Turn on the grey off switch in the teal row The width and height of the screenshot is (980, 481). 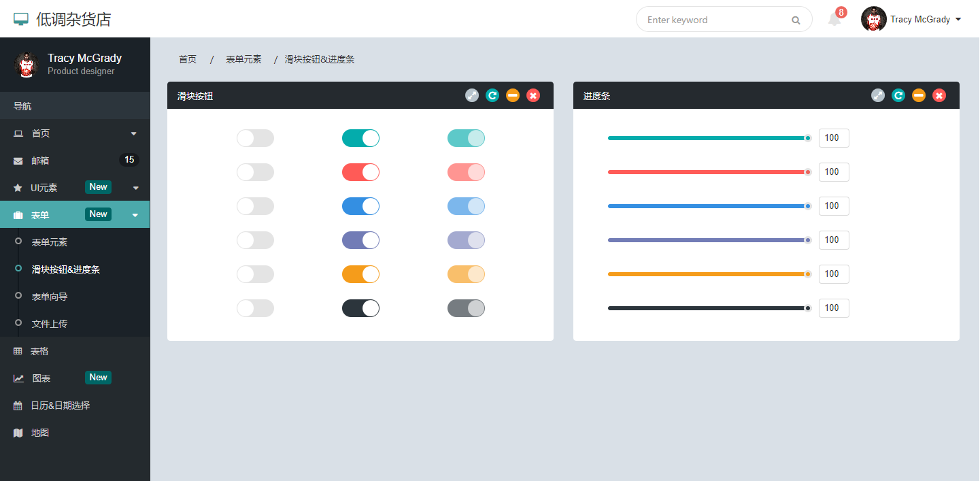coord(255,138)
